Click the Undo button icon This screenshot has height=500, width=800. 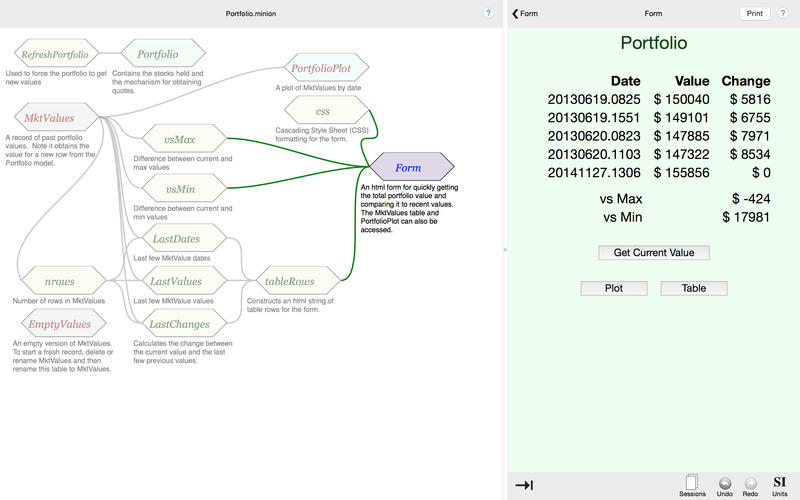(x=725, y=482)
